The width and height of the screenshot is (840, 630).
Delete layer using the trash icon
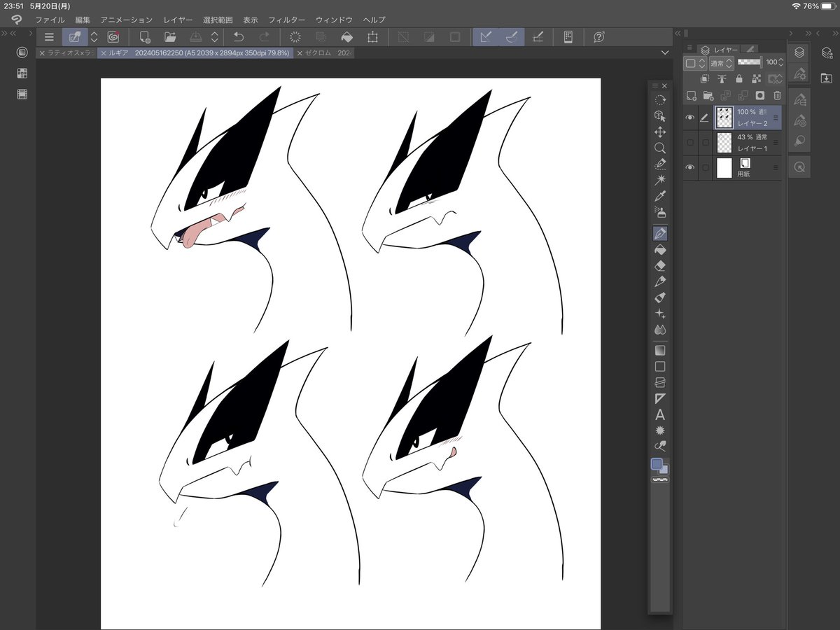[776, 95]
